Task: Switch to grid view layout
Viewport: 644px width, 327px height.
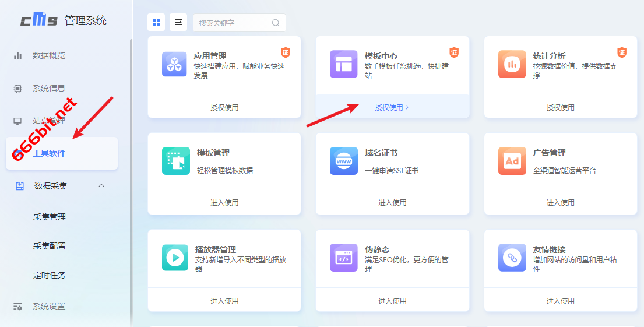Action: [156, 22]
